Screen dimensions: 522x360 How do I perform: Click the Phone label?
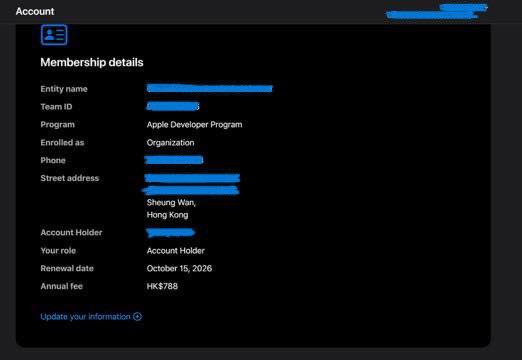(53, 160)
